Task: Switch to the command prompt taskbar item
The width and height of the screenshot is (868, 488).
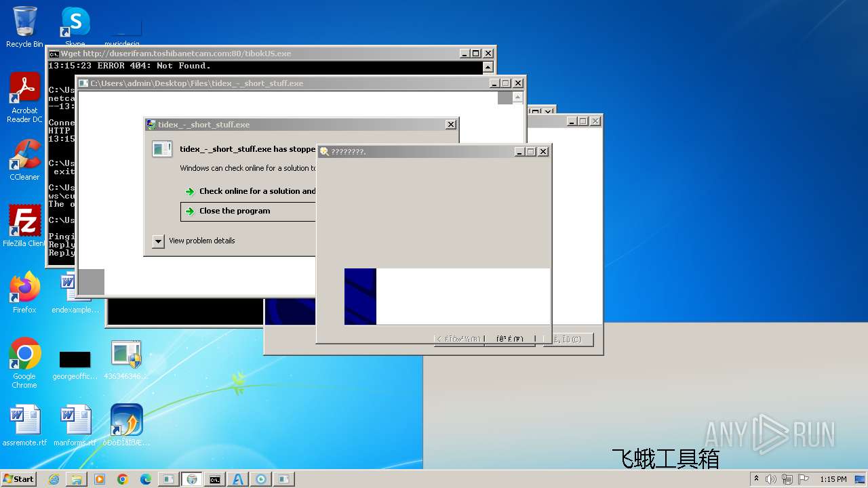Action: pyautogui.click(x=214, y=479)
